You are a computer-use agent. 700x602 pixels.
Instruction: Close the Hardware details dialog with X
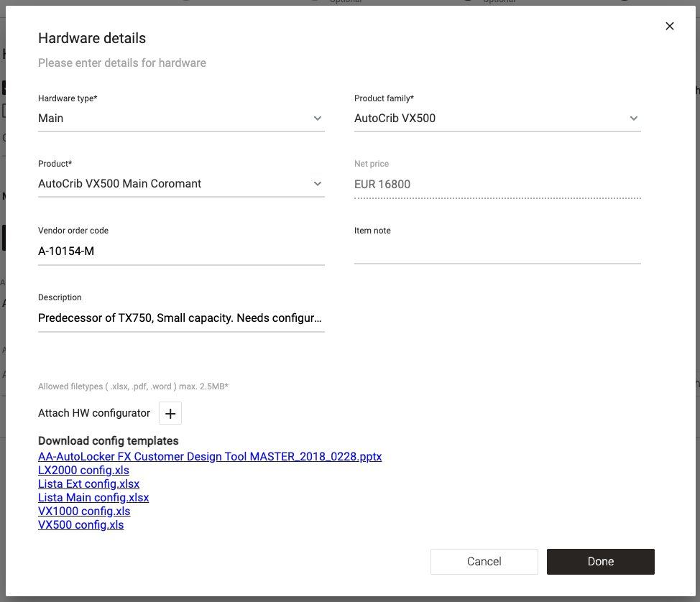point(670,27)
